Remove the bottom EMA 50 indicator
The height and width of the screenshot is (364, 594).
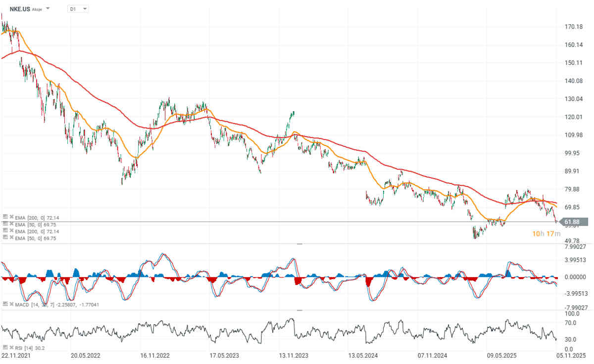[x=11, y=238]
